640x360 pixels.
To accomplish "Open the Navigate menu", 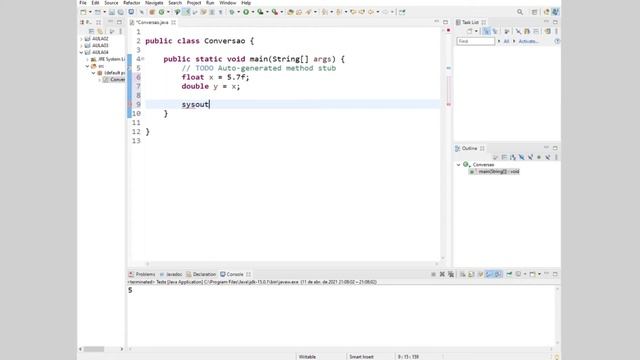I will coord(154,3).
